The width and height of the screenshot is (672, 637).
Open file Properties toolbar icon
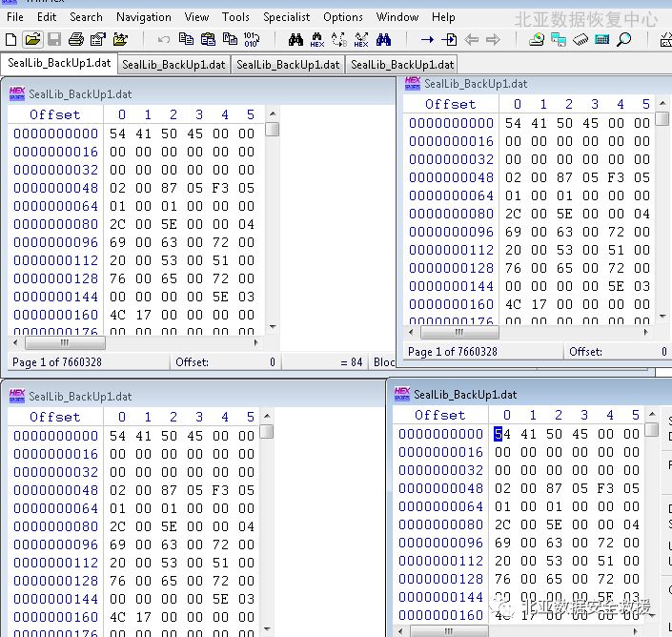click(98, 40)
